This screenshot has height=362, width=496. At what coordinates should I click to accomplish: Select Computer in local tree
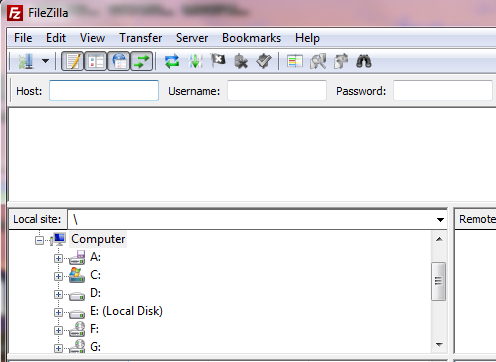pyautogui.click(x=98, y=239)
